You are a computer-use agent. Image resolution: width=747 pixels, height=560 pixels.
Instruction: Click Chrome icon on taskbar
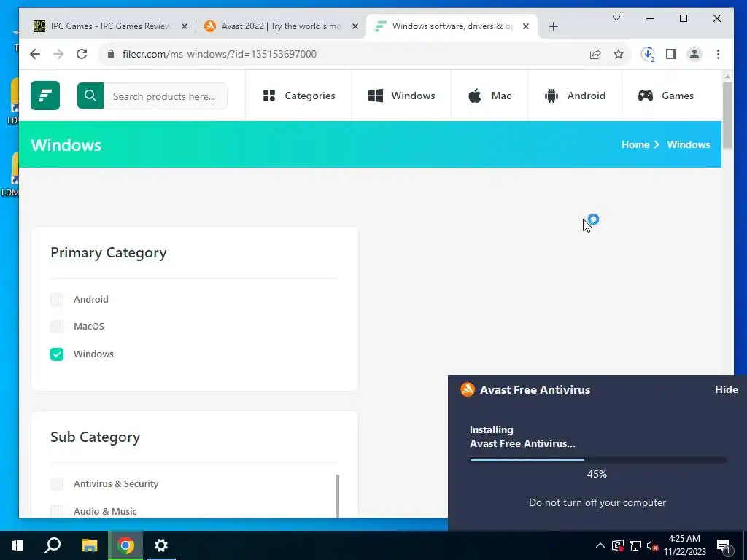pos(125,545)
